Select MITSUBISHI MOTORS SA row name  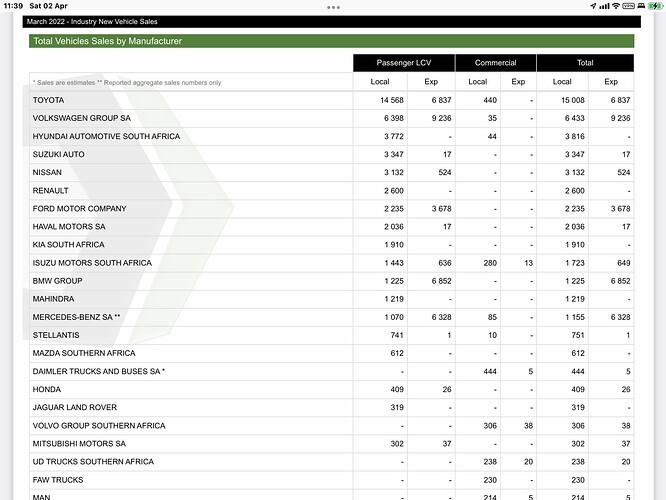(x=79, y=444)
